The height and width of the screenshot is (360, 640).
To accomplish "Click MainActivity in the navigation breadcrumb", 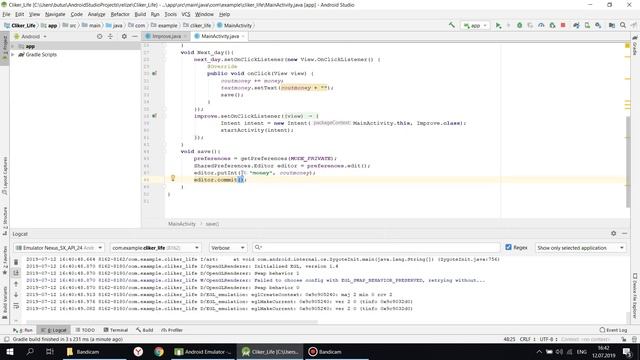I will tap(235, 25).
